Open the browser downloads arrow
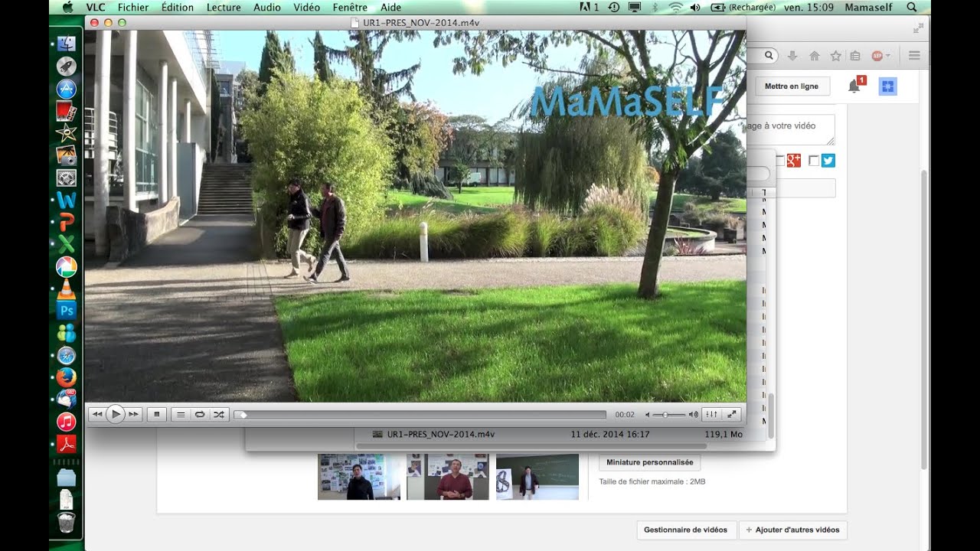980x551 pixels. tap(792, 55)
